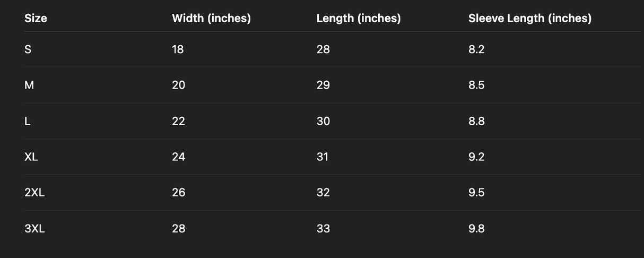Click length value 29 for size M
The image size is (644, 258).
[x=323, y=85]
